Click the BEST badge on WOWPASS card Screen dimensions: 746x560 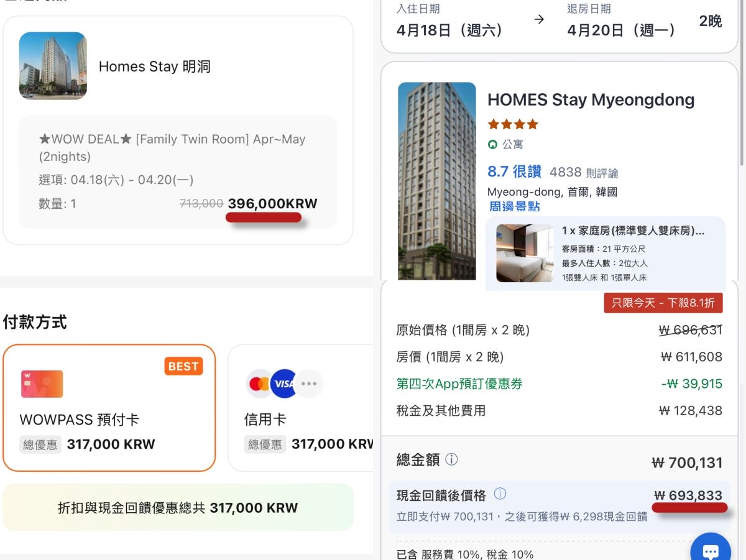pyautogui.click(x=183, y=366)
